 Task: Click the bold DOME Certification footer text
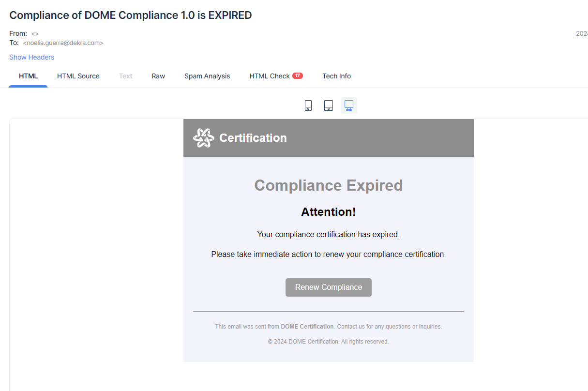[307, 327]
